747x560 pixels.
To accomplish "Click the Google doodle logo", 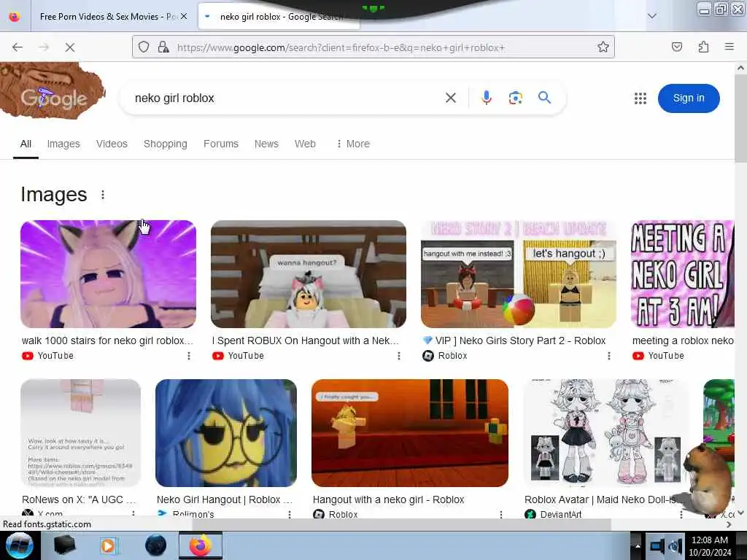I will tap(53, 90).
